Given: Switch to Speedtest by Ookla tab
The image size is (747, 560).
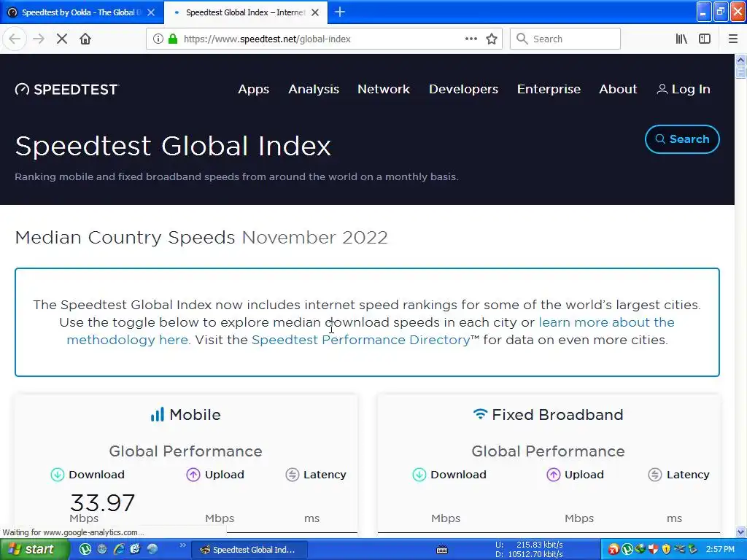Looking at the screenshot, I should click(x=82, y=12).
